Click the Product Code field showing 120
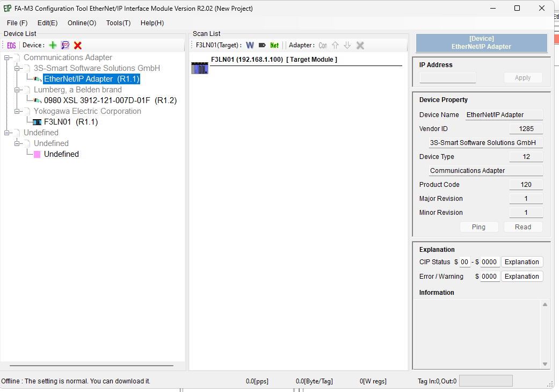Screen dimensions: 559x392 526,185
